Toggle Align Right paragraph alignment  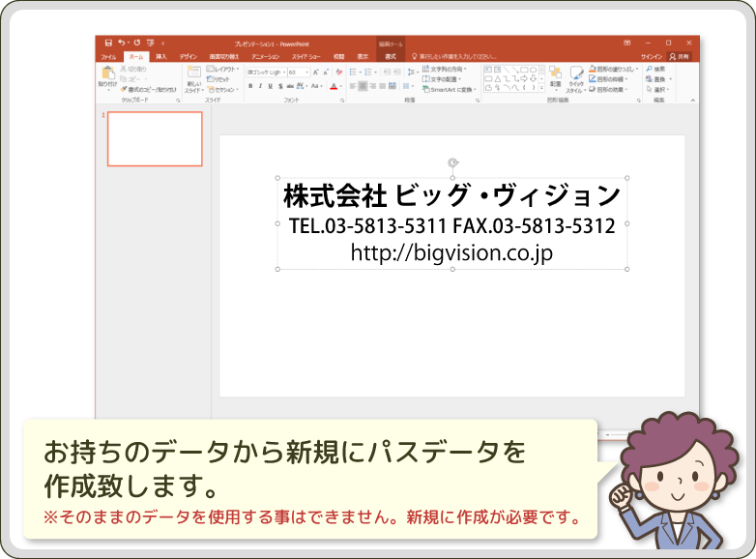(373, 86)
